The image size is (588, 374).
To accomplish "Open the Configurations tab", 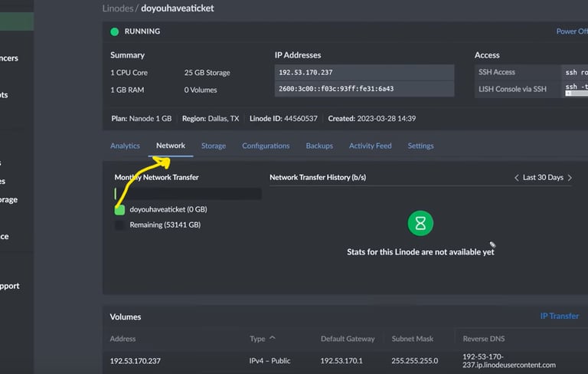I will (x=266, y=146).
